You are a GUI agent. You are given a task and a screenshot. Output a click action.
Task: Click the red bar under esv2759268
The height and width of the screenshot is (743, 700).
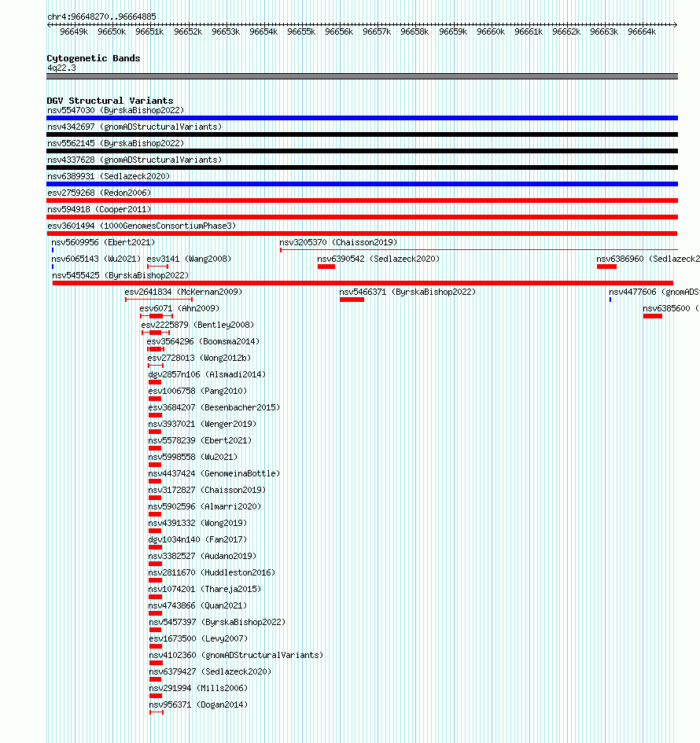click(362, 200)
